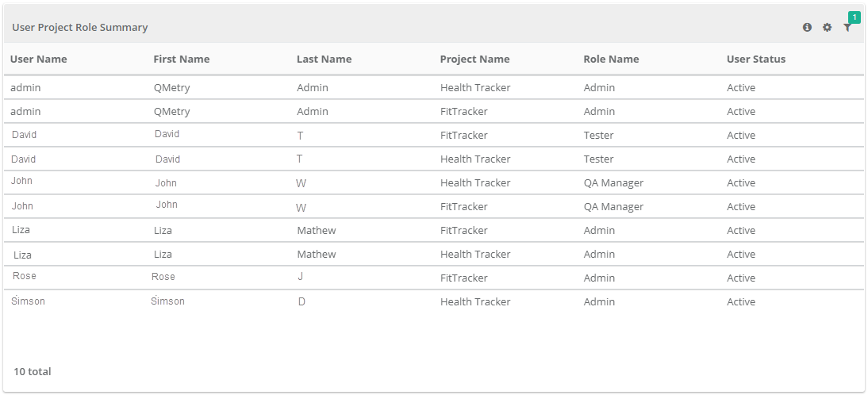The width and height of the screenshot is (868, 395).
Task: Open the filter funnel icon
Action: [x=847, y=28]
